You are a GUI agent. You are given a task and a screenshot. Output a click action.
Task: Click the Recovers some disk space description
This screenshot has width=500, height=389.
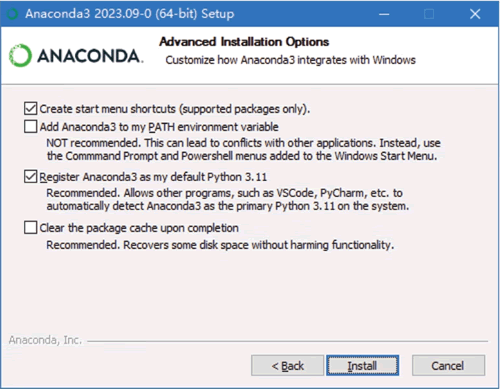click(x=220, y=245)
